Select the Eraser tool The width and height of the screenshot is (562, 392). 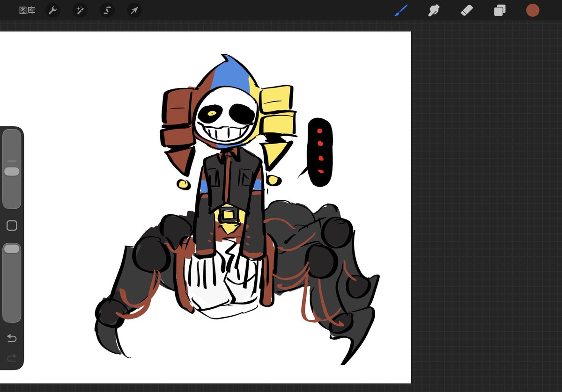point(466,10)
